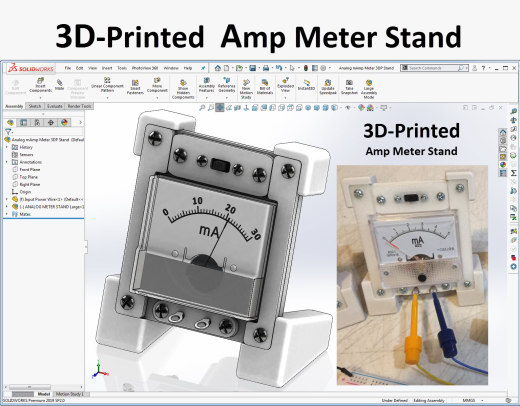The width and height of the screenshot is (520, 406).
Task: Show more manager tabs with the chevron
Action: click(x=80, y=123)
